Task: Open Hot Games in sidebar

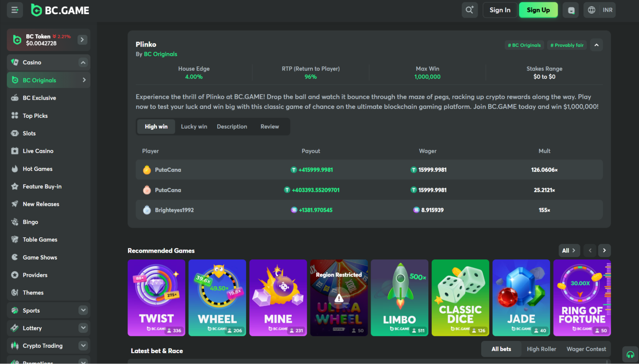Action: click(x=37, y=169)
